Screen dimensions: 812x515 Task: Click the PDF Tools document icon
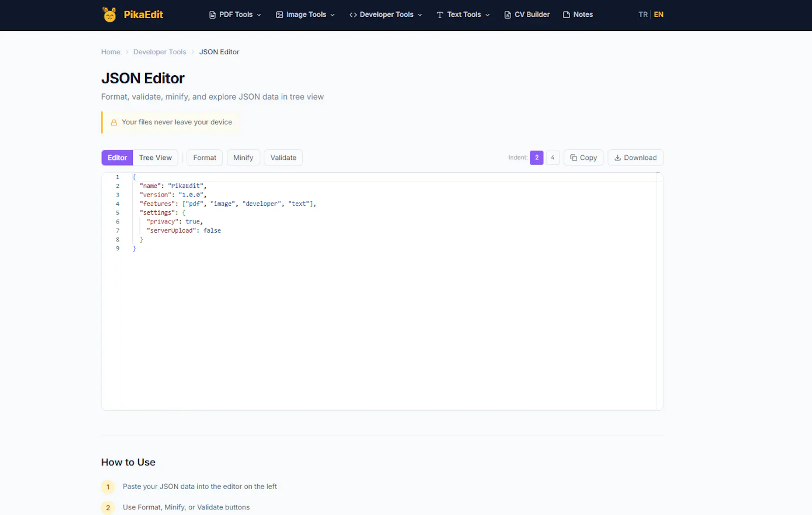pyautogui.click(x=212, y=15)
